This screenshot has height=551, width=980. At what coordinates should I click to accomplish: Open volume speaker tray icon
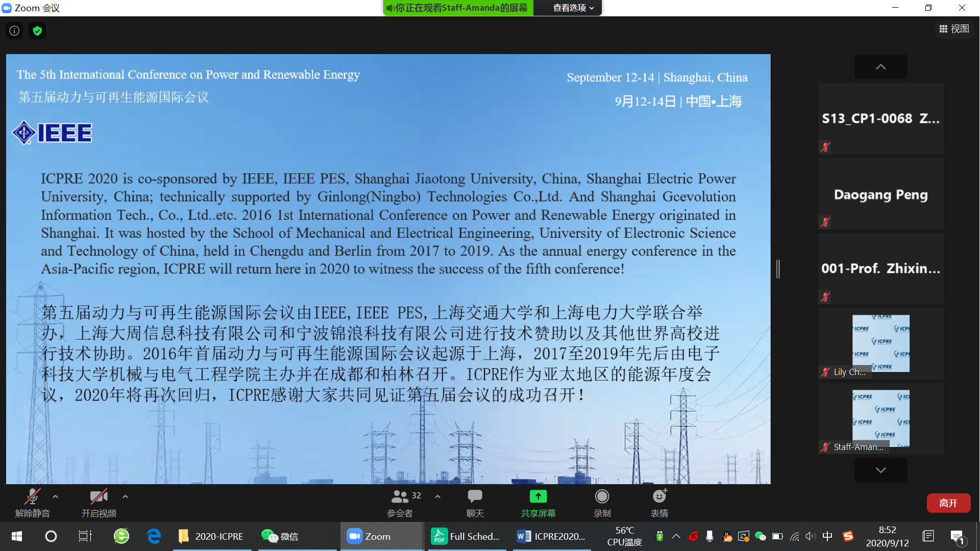point(811,536)
